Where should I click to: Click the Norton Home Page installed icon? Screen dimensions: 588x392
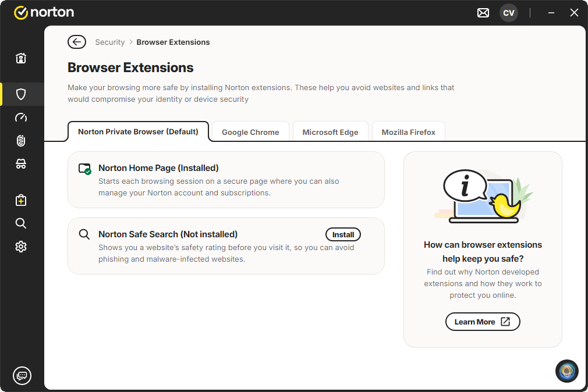point(85,169)
